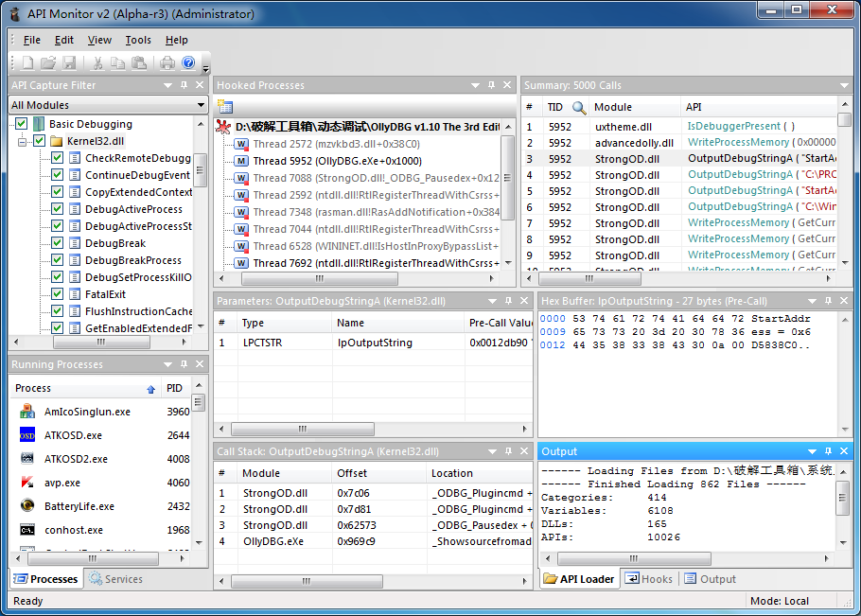The width and height of the screenshot is (861, 616).
Task: Open the Help menu
Action: tap(176, 40)
